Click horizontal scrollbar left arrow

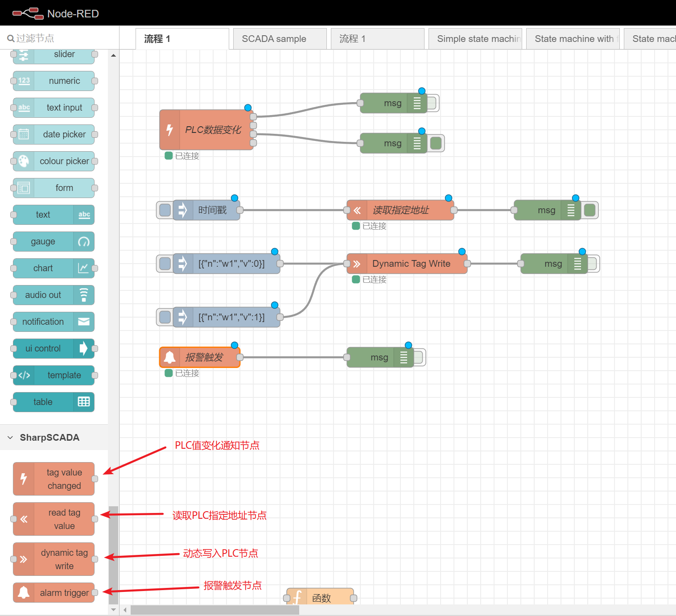125,610
